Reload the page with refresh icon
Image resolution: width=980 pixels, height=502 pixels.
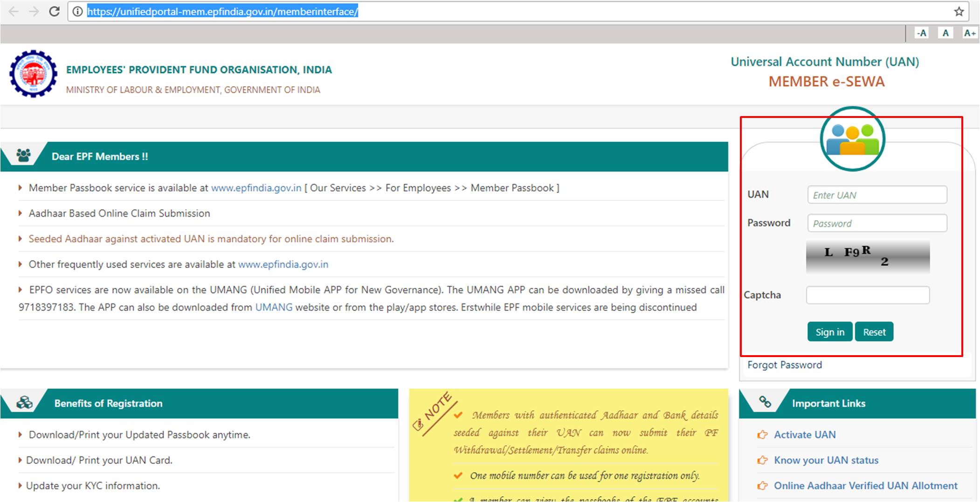click(x=54, y=11)
